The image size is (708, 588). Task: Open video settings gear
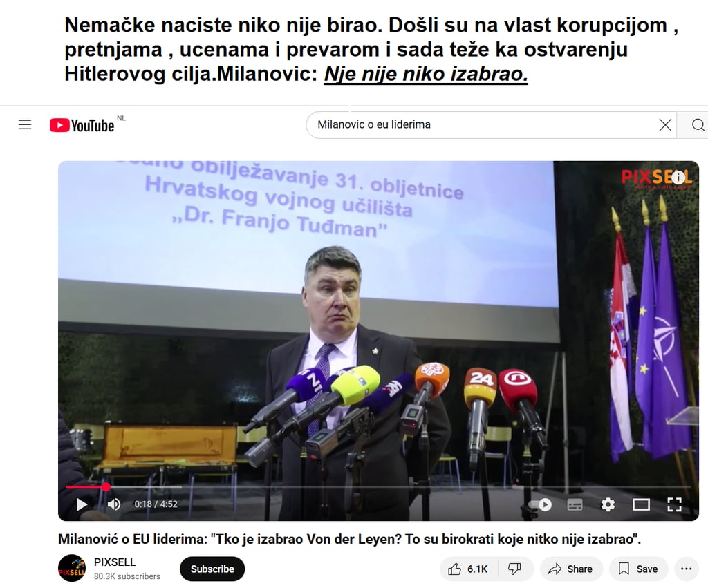[608, 504]
